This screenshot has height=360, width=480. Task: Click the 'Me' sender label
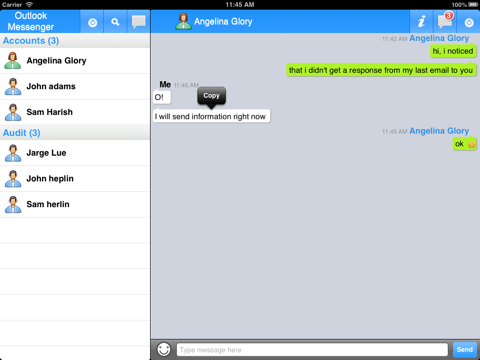(x=165, y=84)
